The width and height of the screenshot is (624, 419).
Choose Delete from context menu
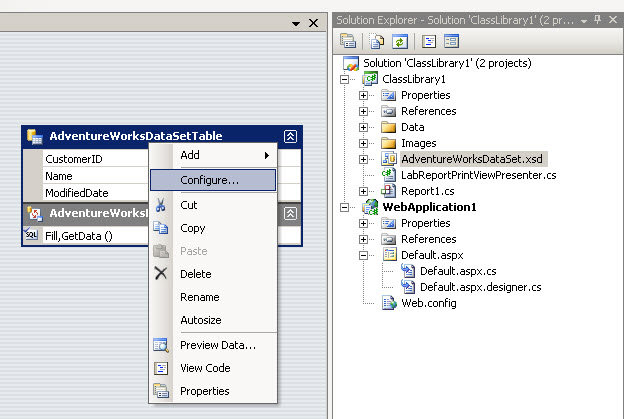coord(213,274)
